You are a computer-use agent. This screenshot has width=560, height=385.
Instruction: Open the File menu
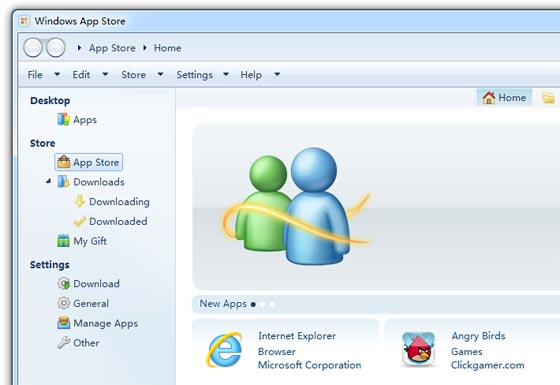35,75
